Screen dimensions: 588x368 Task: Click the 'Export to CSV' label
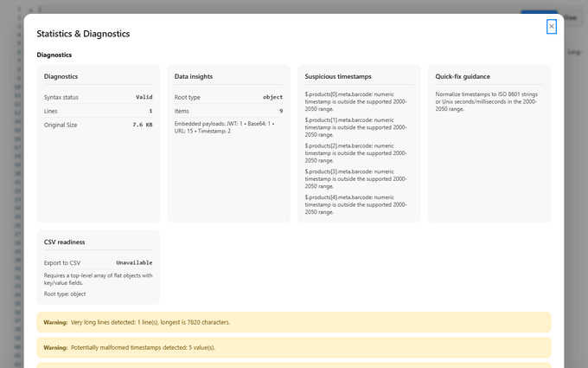pos(62,263)
